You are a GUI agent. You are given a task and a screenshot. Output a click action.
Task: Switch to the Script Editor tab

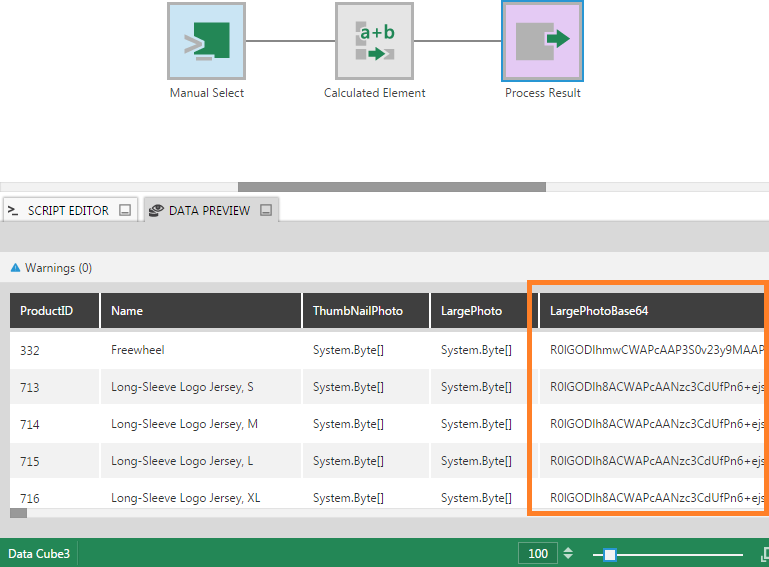pos(68,210)
